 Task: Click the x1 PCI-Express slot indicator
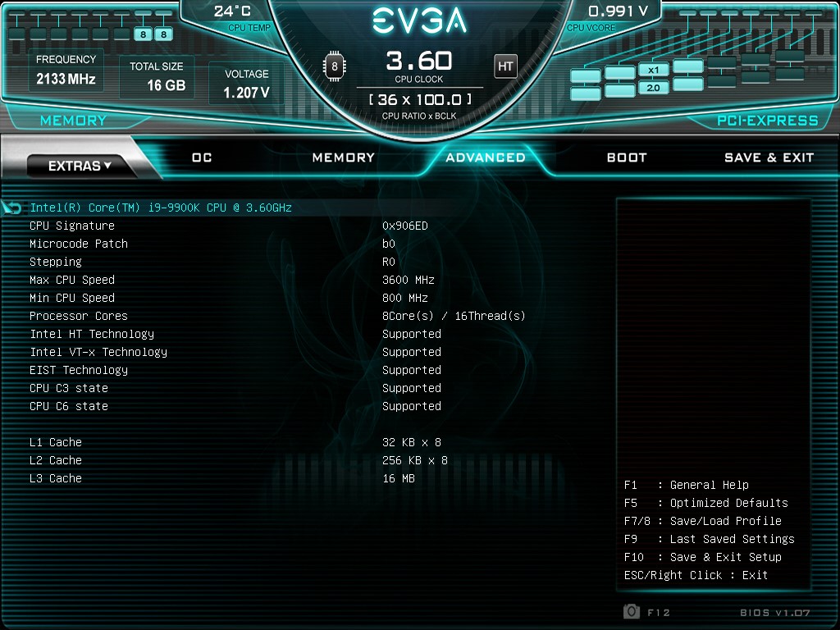pyautogui.click(x=654, y=70)
